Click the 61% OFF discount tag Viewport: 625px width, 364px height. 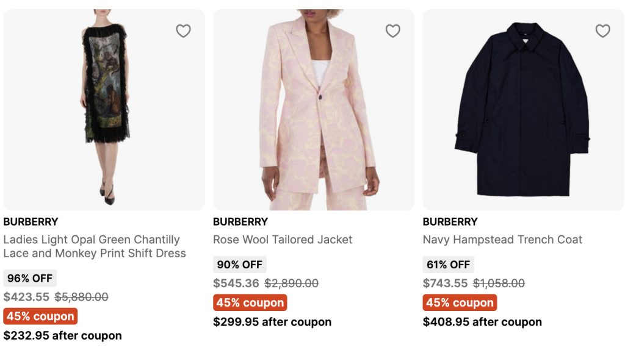tap(449, 265)
